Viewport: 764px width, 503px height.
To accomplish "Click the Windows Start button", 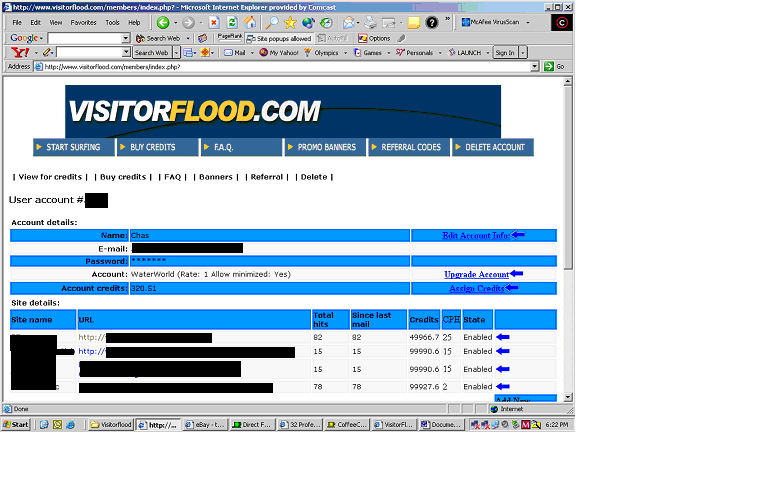I will tap(16, 424).
